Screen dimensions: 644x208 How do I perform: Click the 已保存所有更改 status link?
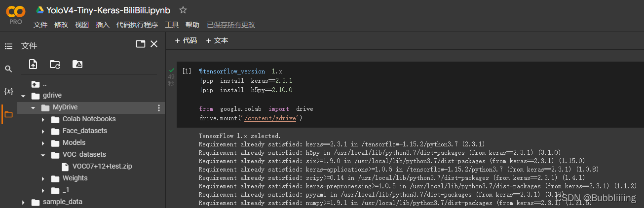[231, 25]
